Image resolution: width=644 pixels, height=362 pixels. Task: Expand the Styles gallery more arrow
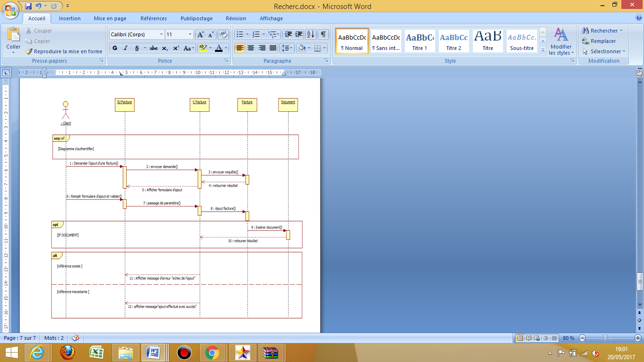pos(543,49)
